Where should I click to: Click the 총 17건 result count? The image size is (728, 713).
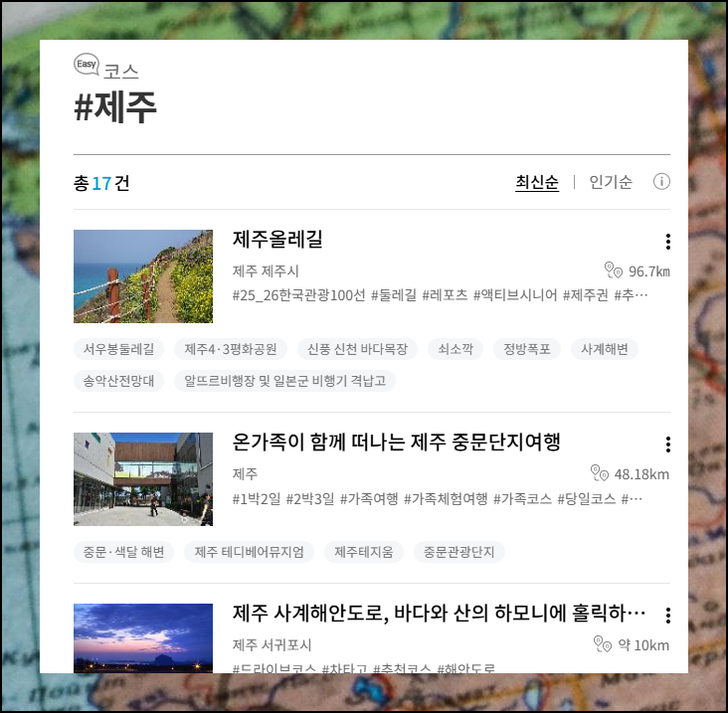click(101, 183)
